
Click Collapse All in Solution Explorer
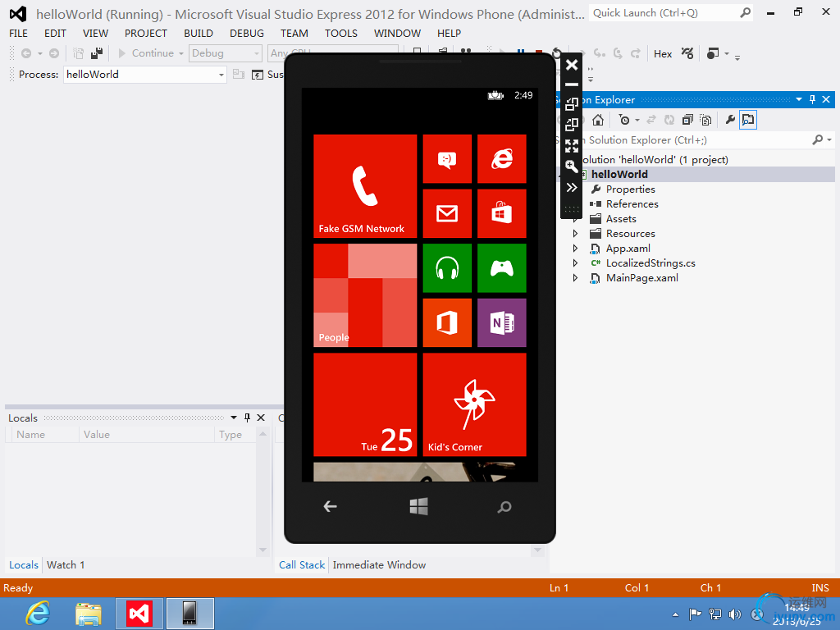pyautogui.click(x=687, y=120)
